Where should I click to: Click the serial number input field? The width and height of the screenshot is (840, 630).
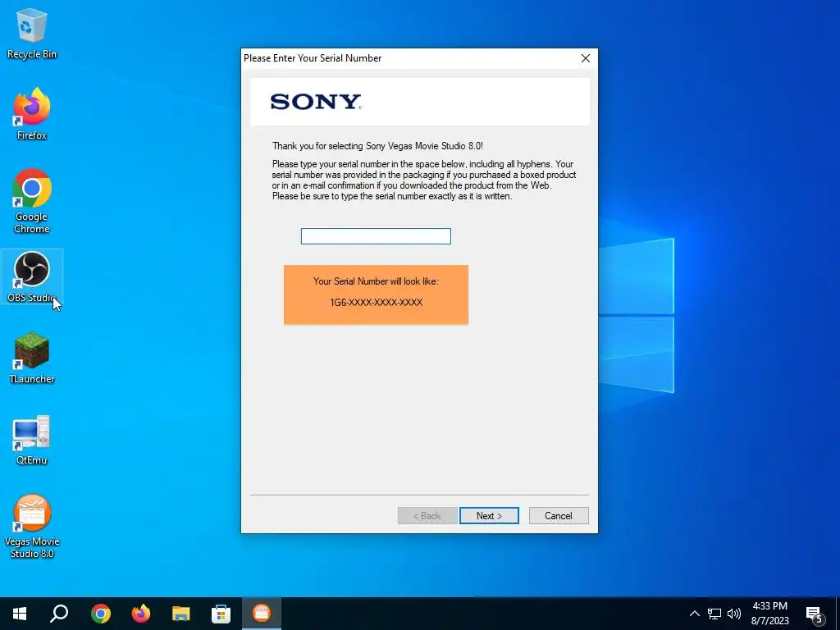(x=376, y=236)
